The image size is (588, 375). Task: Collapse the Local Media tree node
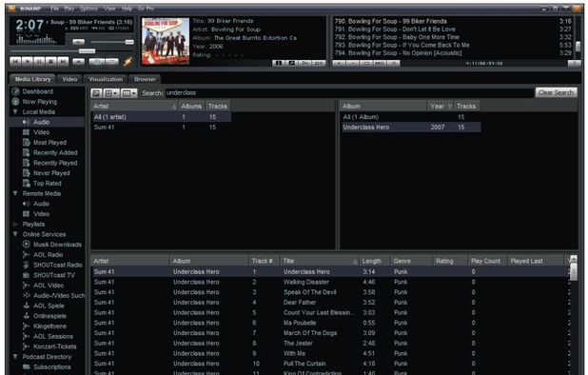[x=15, y=111]
